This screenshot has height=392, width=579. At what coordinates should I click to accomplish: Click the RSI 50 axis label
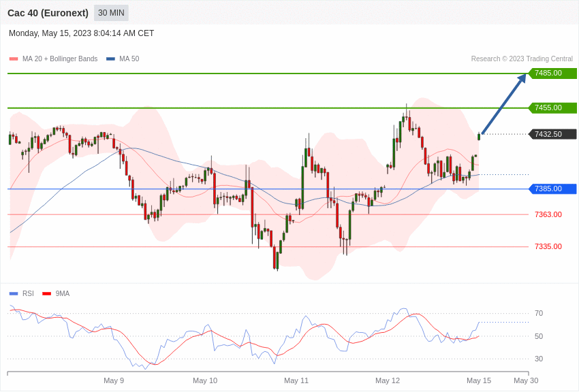point(539,336)
